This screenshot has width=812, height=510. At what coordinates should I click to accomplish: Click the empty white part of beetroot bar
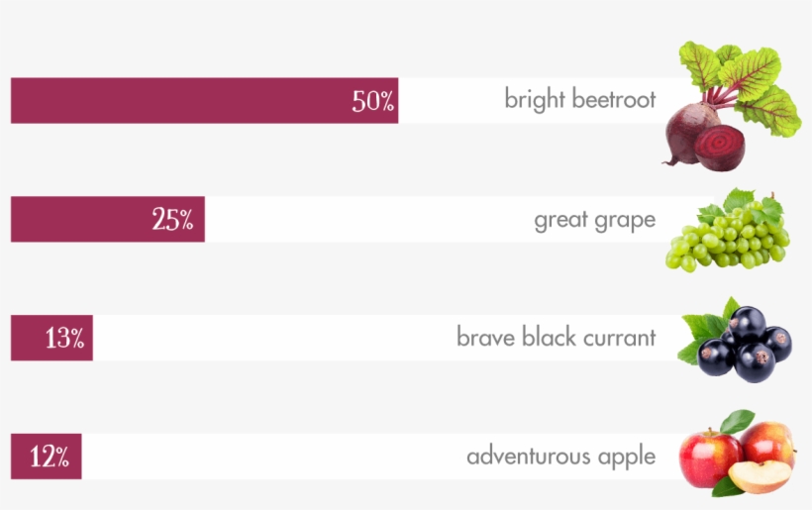click(x=534, y=100)
